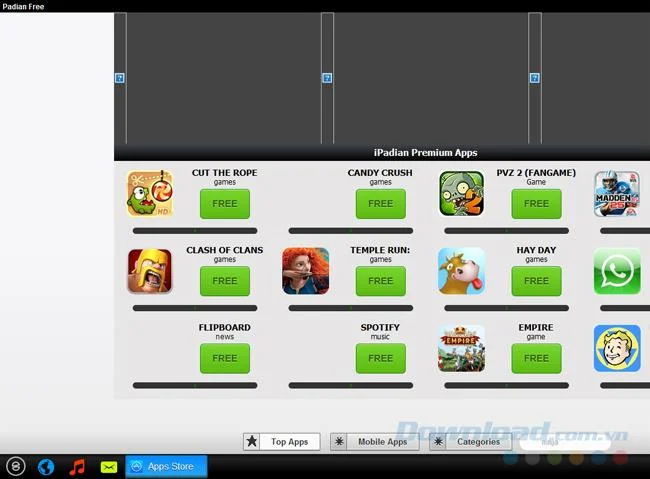This screenshot has width=650, height=479.
Task: Get Spotify with its FREE button
Action: (381, 358)
